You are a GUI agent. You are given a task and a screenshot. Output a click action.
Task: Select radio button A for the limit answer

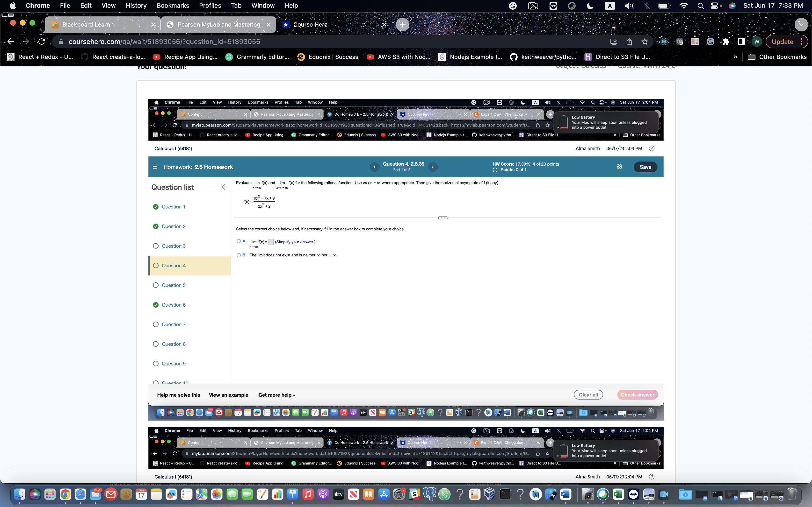239,241
